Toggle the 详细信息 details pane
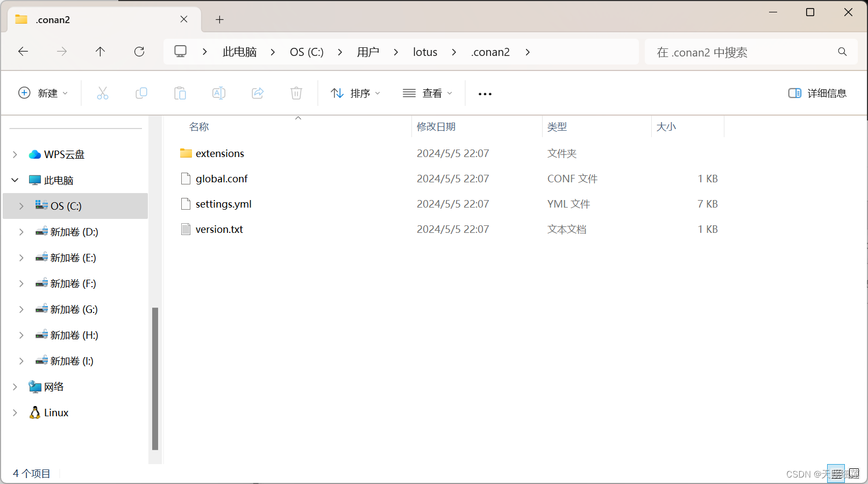The height and width of the screenshot is (484, 868). pyautogui.click(x=817, y=93)
